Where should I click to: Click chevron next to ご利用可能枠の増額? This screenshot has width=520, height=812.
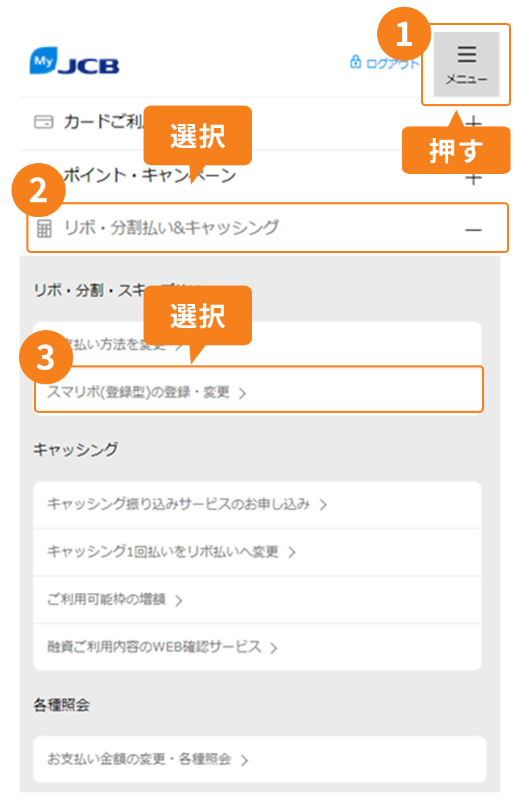[179, 600]
